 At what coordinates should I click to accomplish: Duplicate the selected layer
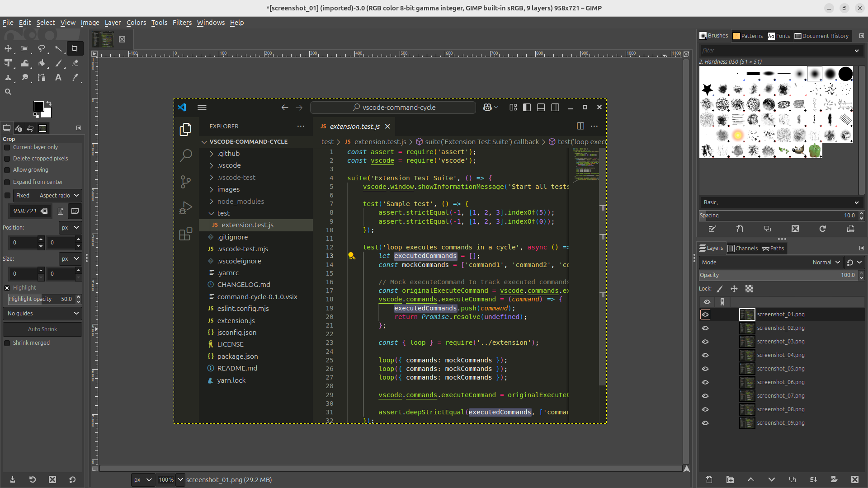(793, 479)
